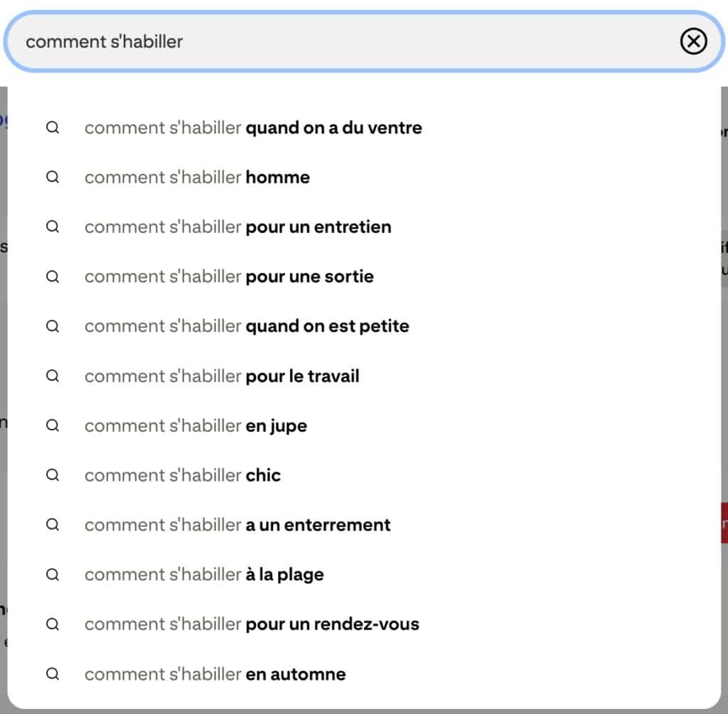Click the search icon next to 'à la plage'
The height and width of the screenshot is (714, 728).
coord(52,575)
